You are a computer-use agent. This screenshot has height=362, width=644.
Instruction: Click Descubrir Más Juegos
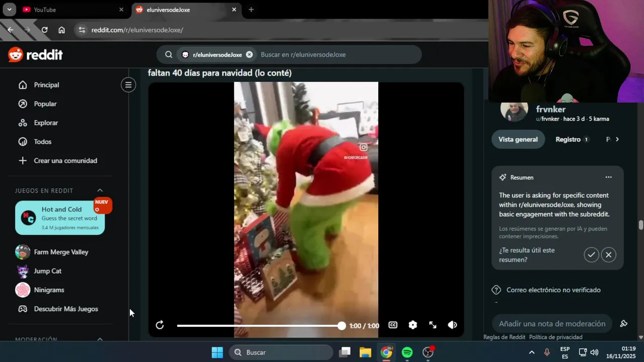click(x=66, y=309)
